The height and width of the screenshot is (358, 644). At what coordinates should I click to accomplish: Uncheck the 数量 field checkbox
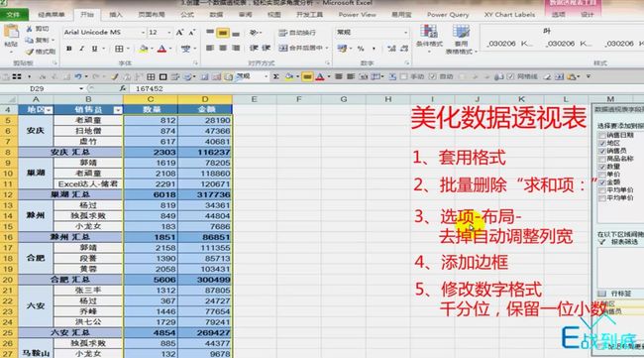pos(602,167)
